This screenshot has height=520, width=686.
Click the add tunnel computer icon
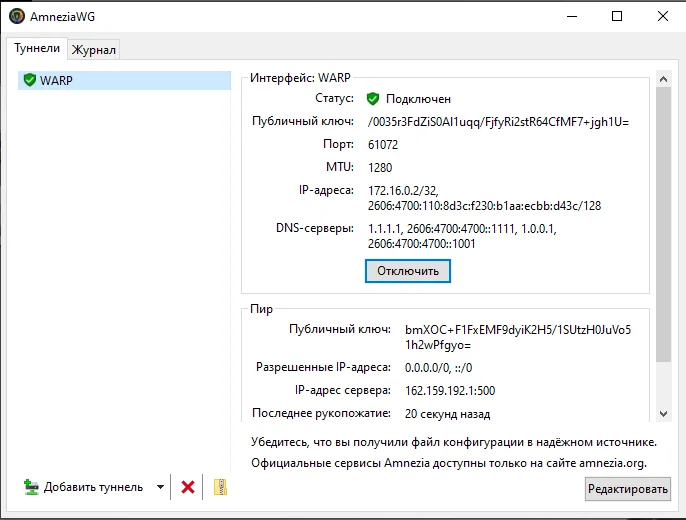[31, 487]
